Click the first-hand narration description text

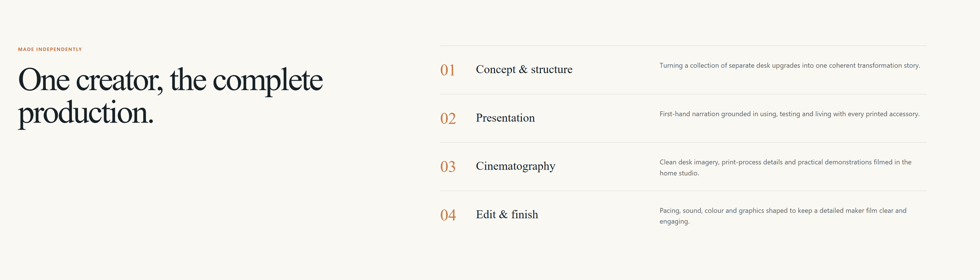coord(789,114)
